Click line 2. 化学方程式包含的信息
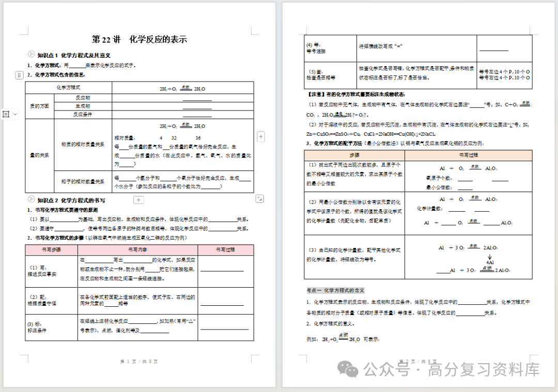This screenshot has width=558, height=392. [56, 75]
